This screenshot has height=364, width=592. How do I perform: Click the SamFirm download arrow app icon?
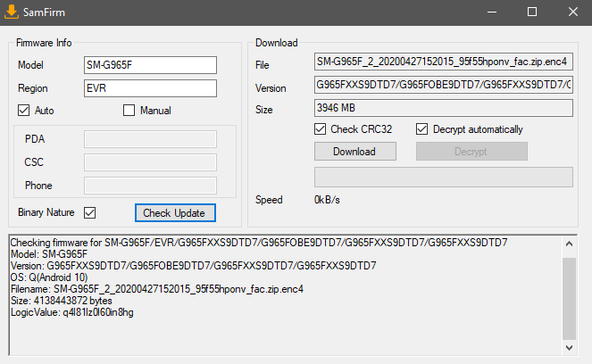(12, 12)
